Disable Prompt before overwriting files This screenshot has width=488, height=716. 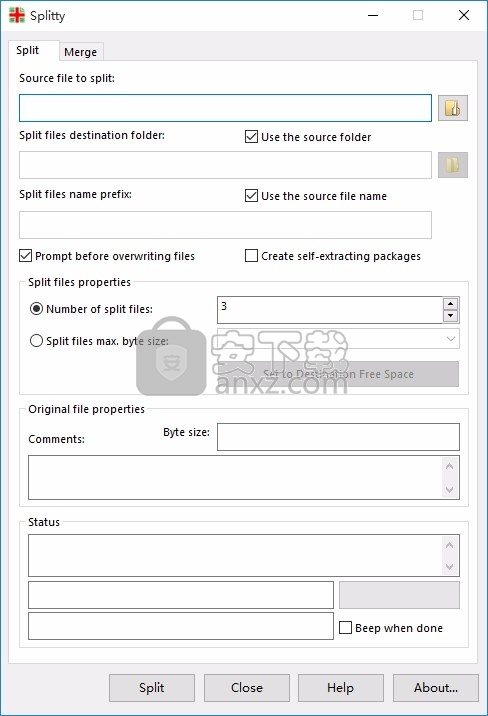(26, 255)
